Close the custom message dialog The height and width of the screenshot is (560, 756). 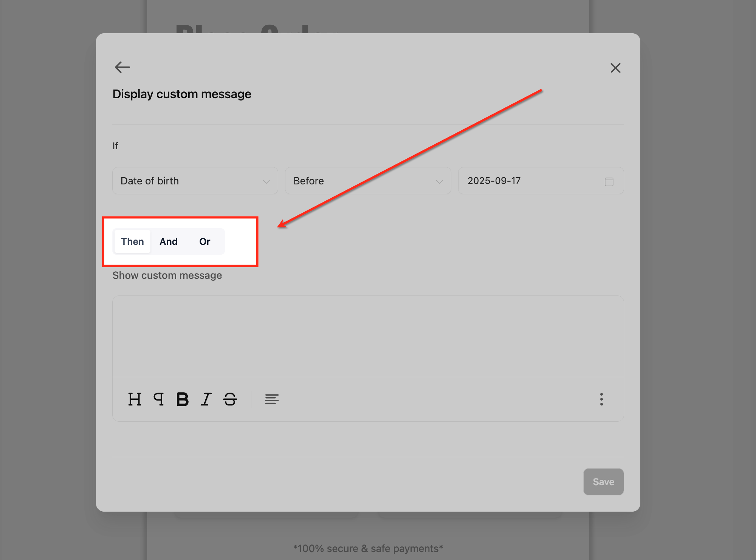(x=615, y=68)
